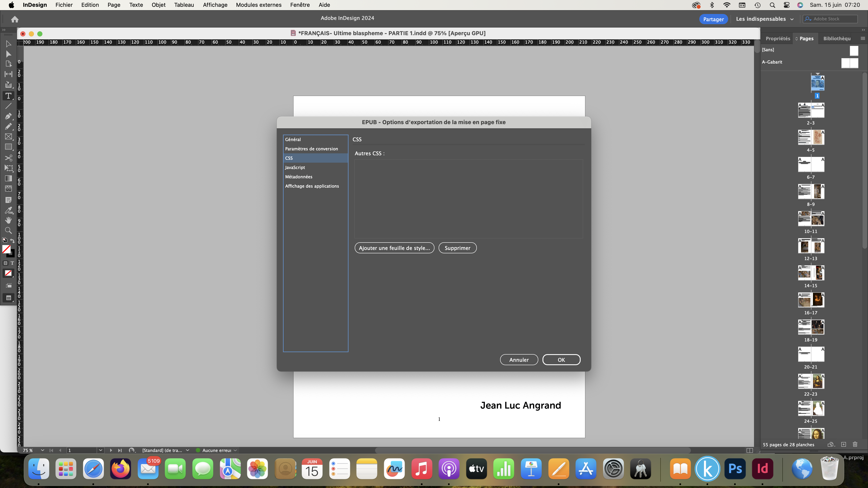This screenshot has height=488, width=868.
Task: Click the fill color swatch in the toolbar
Action: (7, 249)
